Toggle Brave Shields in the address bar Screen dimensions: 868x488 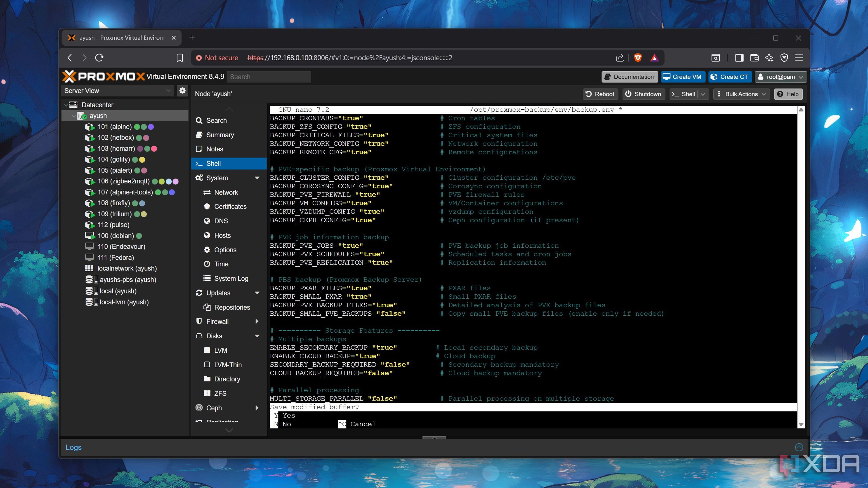pyautogui.click(x=638, y=58)
